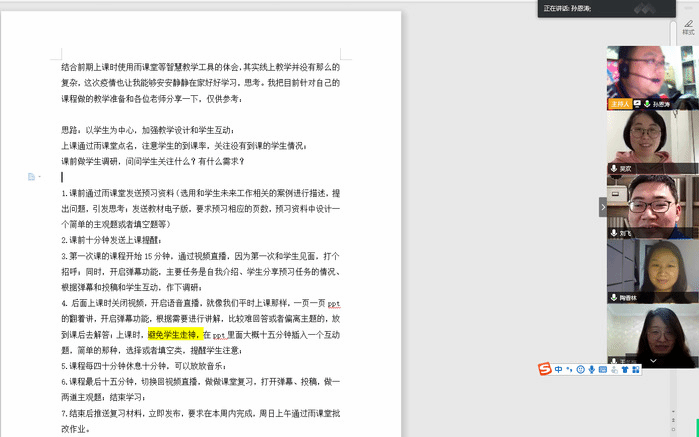
Task: Click the yellow highlighted text 避免学生走神
Action: [174, 334]
